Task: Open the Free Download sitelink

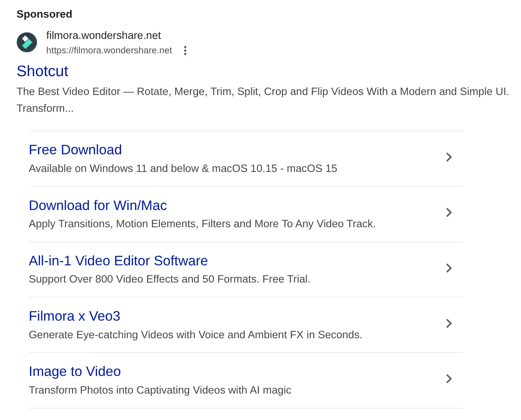Action: [75, 149]
